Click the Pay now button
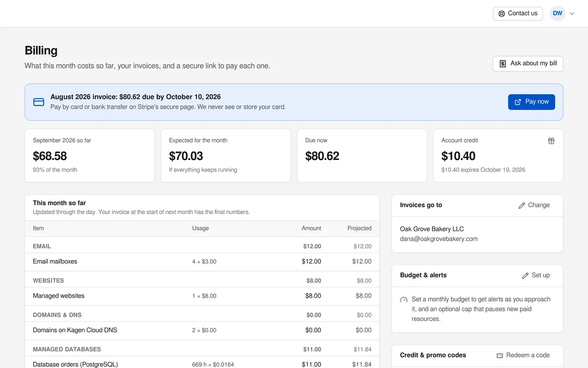This screenshot has width=588, height=368. tap(531, 102)
